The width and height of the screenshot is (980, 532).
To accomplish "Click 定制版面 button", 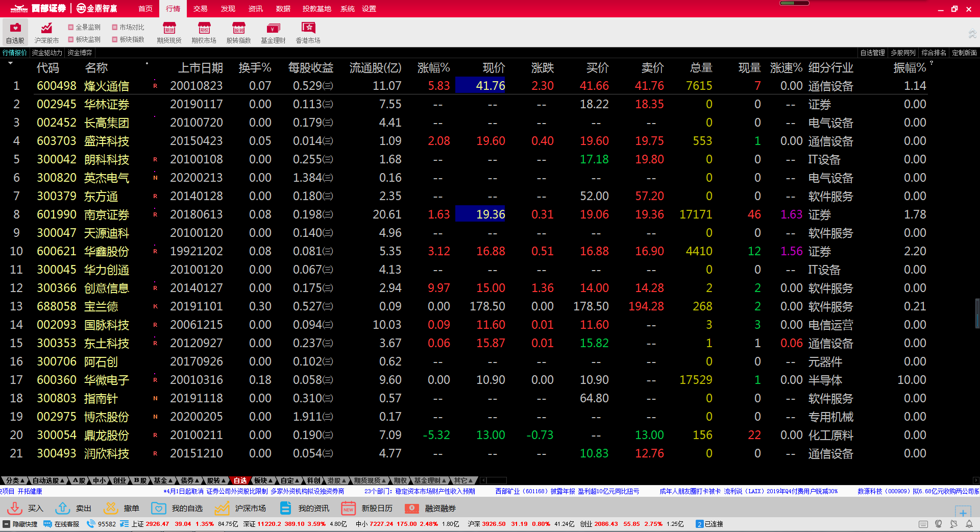I will (964, 53).
